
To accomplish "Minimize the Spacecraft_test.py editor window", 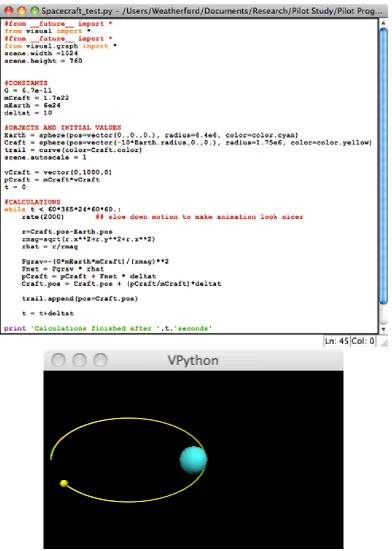I will click(x=21, y=11).
